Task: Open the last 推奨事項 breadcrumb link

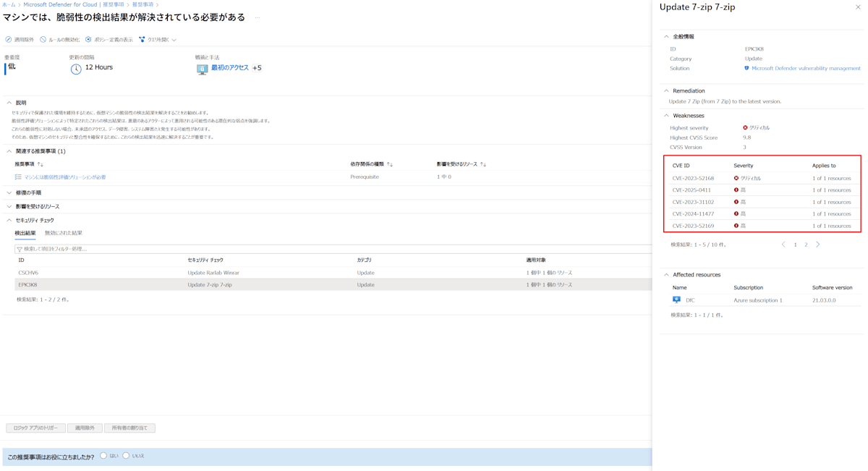Action: 142,5
